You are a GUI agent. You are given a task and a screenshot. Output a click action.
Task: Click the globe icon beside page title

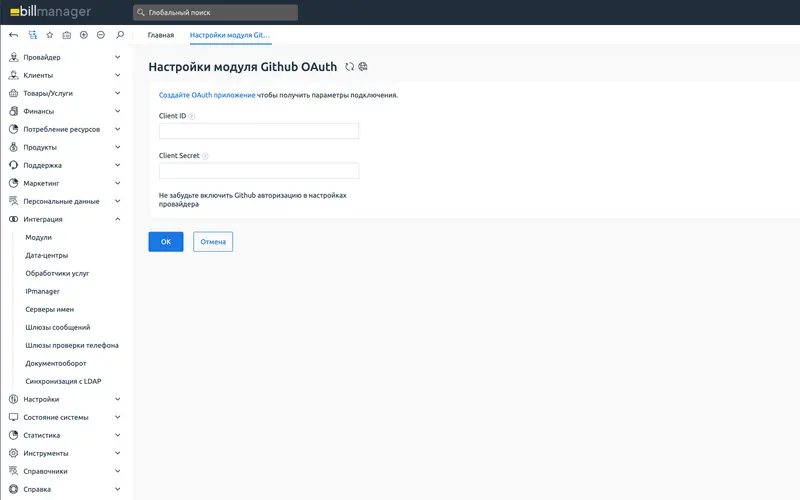pos(363,67)
